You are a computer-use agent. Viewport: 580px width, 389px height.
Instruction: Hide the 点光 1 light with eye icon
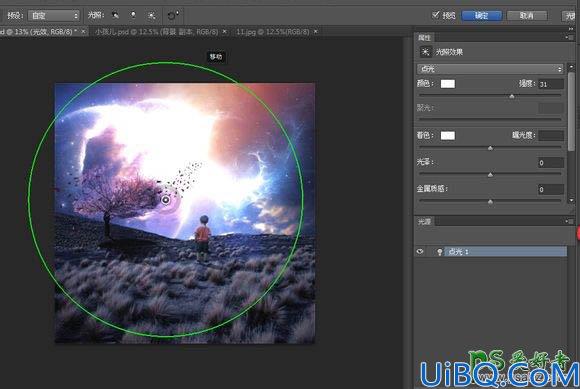420,251
